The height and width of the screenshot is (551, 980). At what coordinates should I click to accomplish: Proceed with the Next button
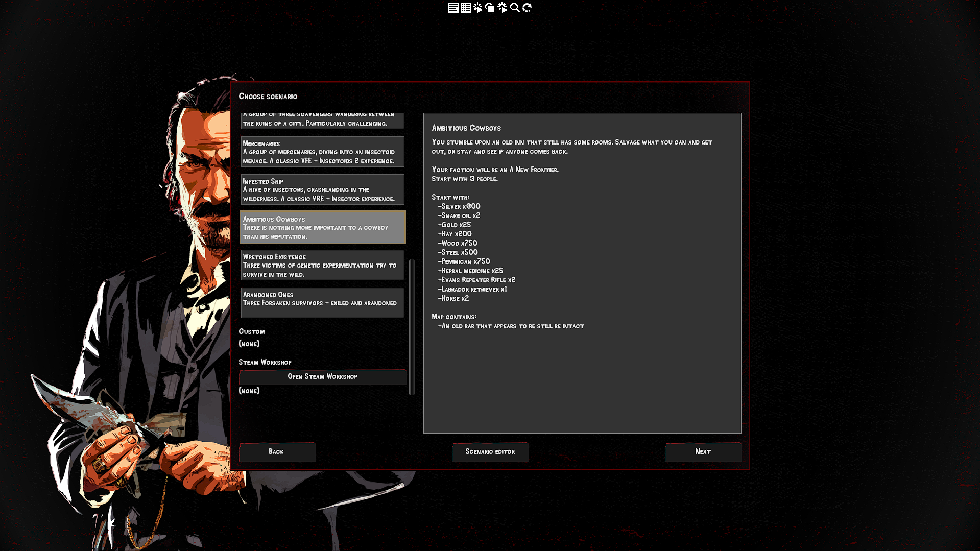tap(703, 452)
